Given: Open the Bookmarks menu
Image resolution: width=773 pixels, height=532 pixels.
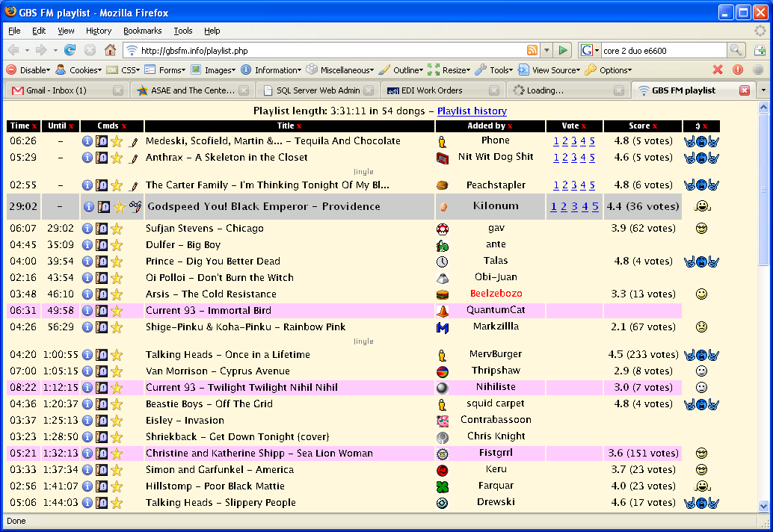Looking at the screenshot, I should pos(143,31).
